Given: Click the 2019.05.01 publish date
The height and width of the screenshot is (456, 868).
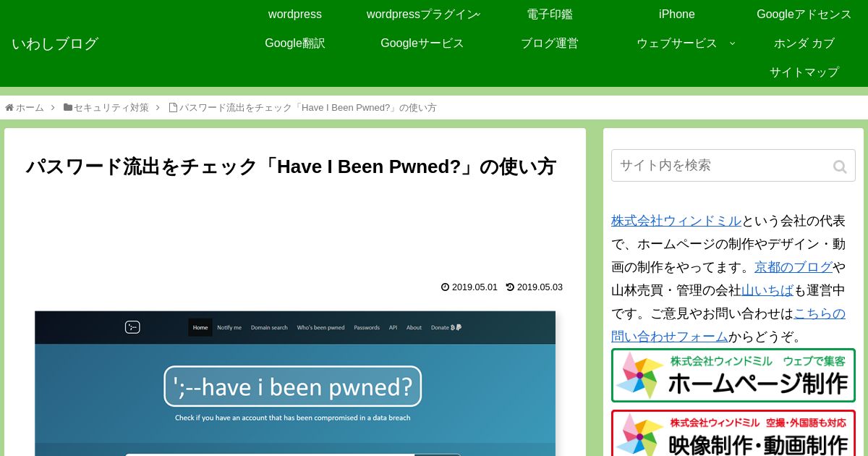Looking at the screenshot, I should [475, 287].
